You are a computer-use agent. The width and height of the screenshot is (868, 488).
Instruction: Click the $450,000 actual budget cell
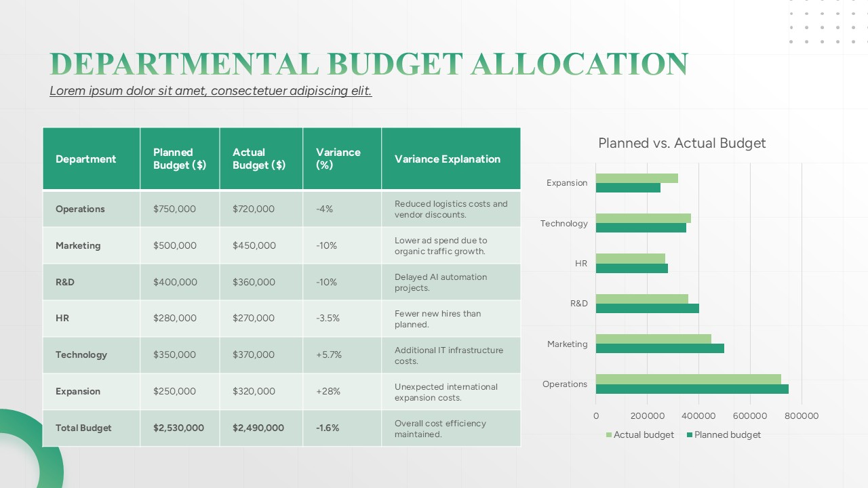click(261, 245)
